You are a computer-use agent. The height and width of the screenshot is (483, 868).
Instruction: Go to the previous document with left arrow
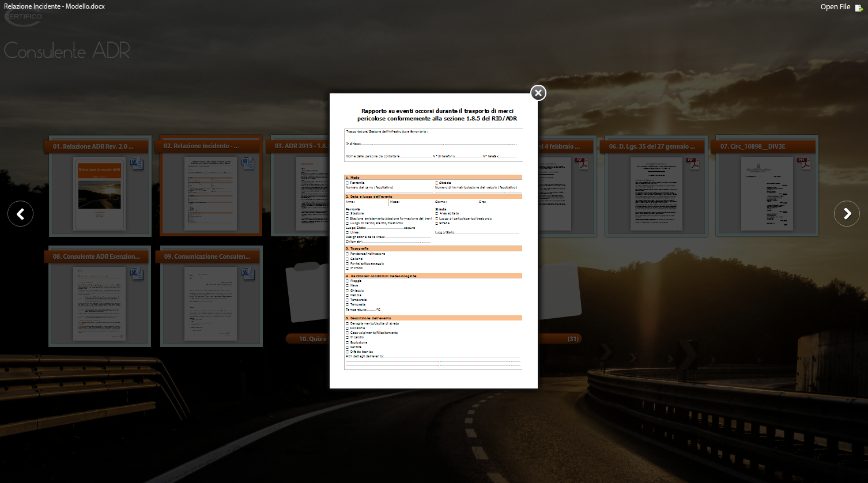(x=20, y=214)
